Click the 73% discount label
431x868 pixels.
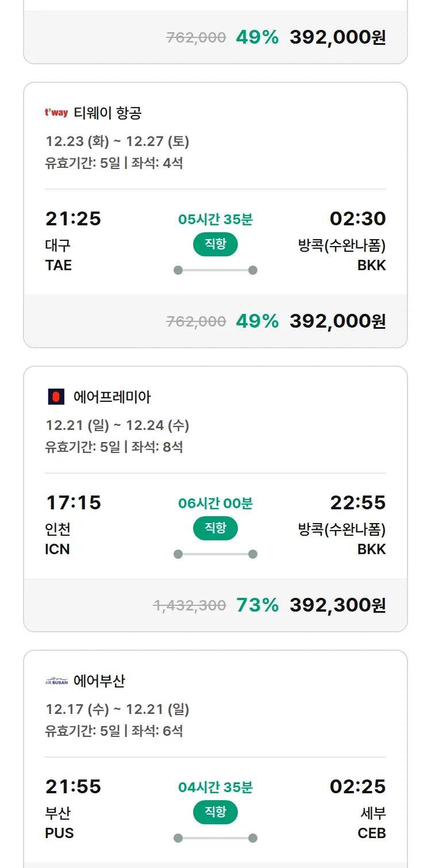click(x=257, y=605)
